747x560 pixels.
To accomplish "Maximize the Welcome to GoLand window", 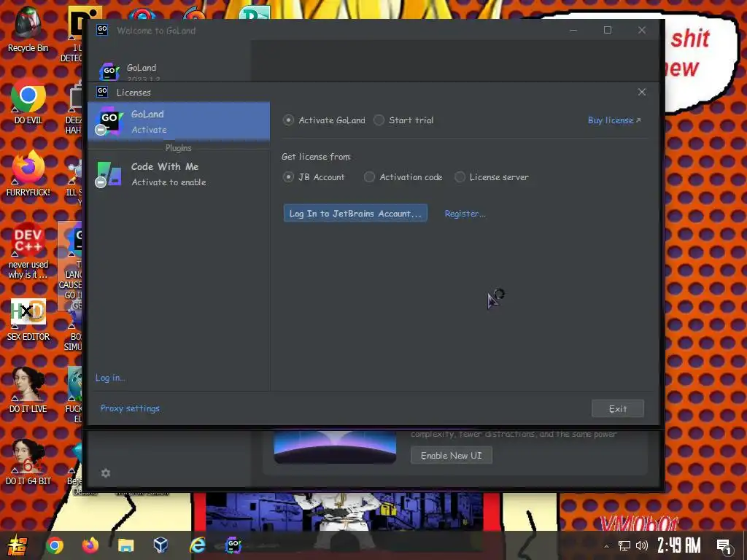I will click(608, 30).
